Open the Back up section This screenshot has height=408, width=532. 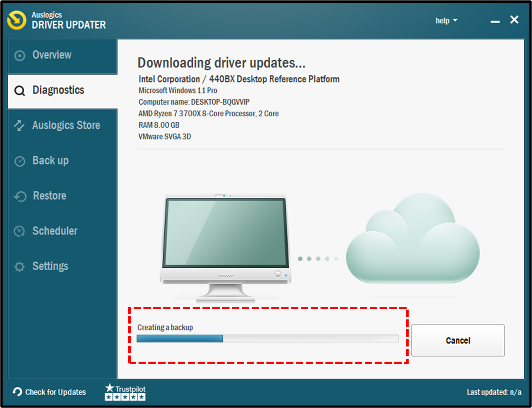coord(62,161)
